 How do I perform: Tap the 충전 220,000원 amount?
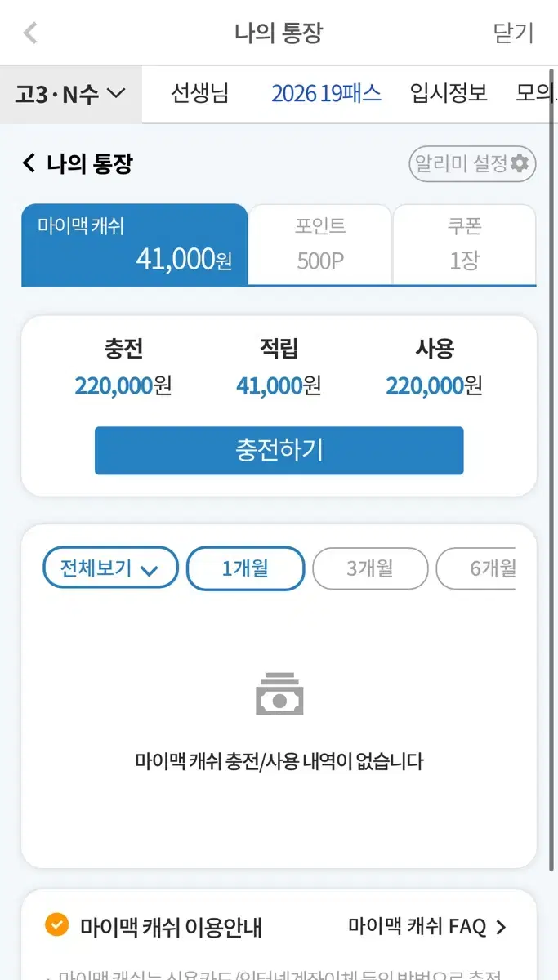[123, 385]
